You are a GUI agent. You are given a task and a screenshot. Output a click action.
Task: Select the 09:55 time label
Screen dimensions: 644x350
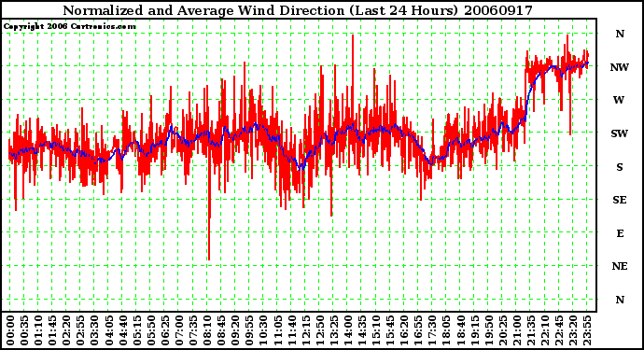click(249, 330)
